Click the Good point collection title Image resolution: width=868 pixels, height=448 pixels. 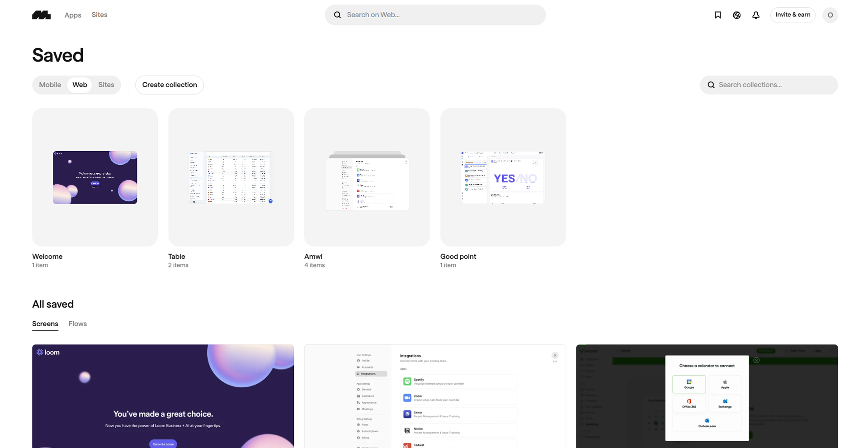click(x=458, y=257)
